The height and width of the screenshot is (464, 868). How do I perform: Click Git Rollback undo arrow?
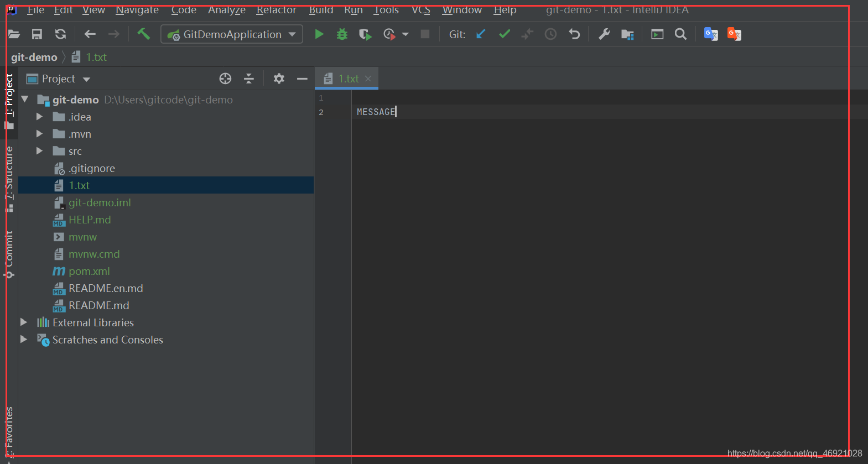pos(574,34)
